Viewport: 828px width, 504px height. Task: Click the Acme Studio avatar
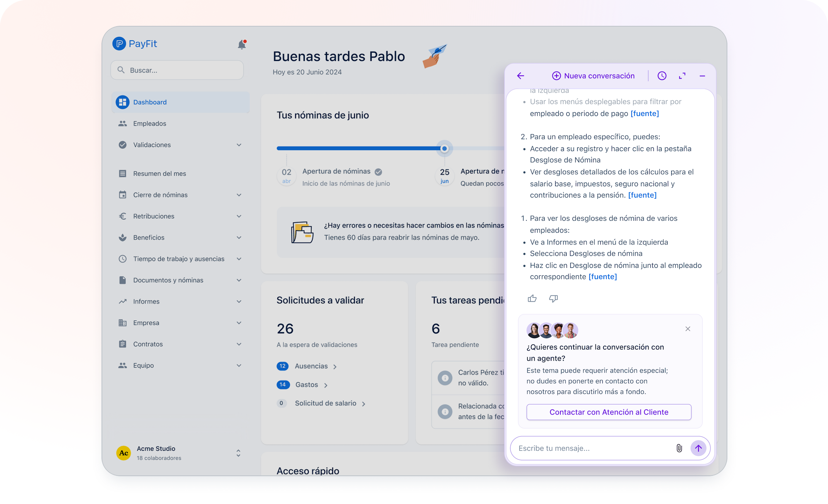(x=124, y=453)
